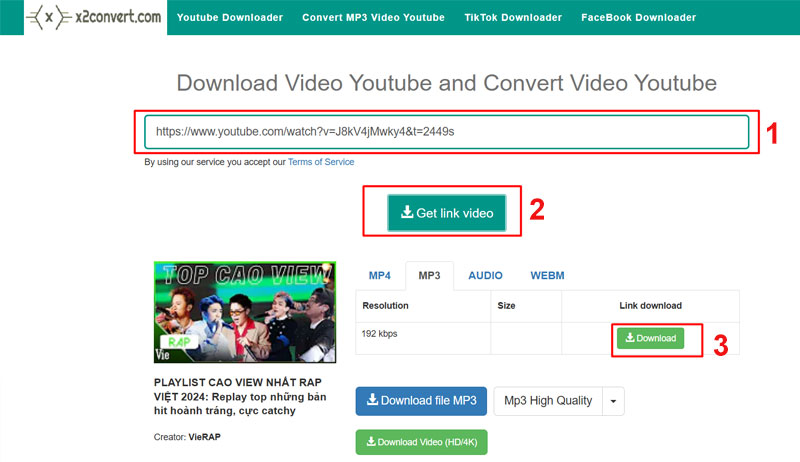Open Youtube Downloader menu item
The height and width of the screenshot is (462, 800).
tap(230, 17)
